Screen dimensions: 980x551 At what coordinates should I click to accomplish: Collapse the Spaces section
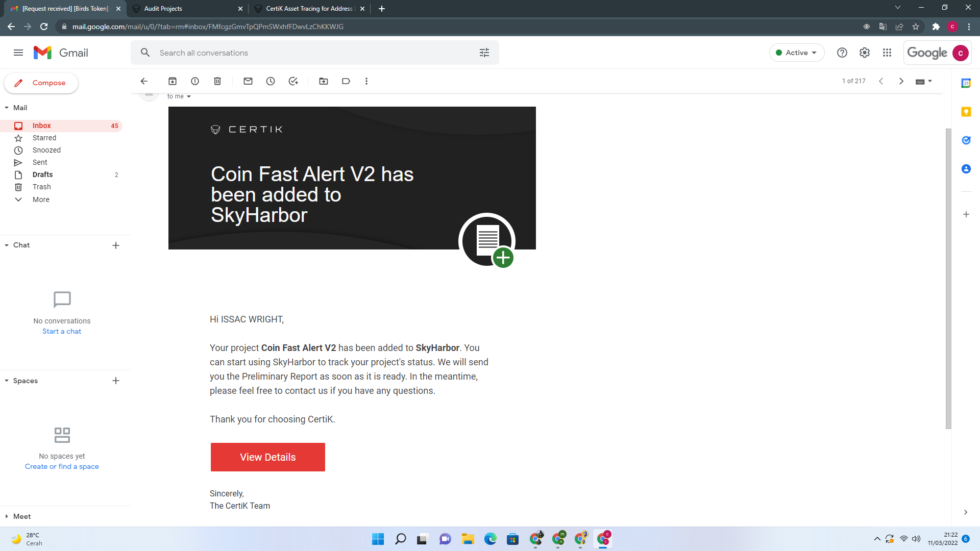tap(7, 381)
